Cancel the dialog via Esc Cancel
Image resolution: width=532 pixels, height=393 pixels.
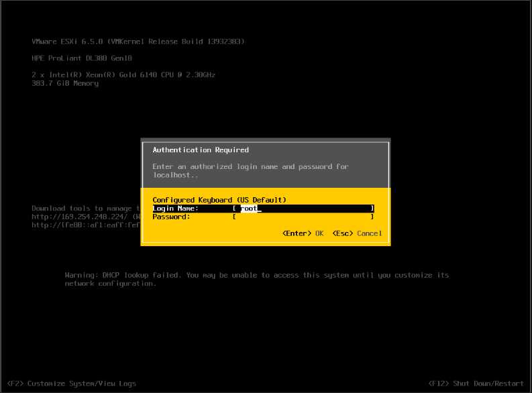(357, 233)
